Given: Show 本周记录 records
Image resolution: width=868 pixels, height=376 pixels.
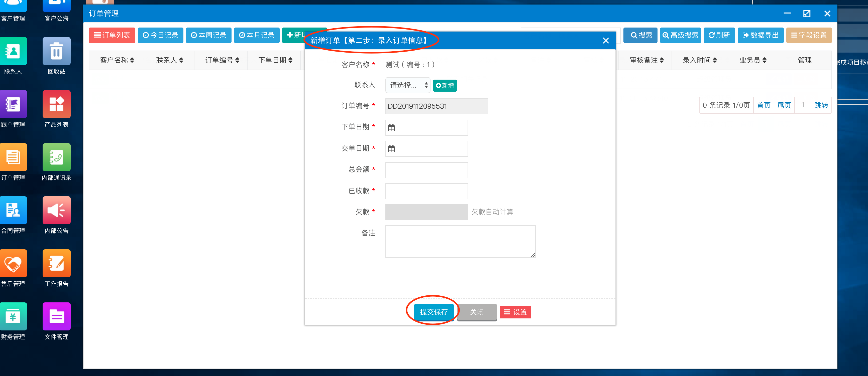Looking at the screenshot, I should point(208,35).
